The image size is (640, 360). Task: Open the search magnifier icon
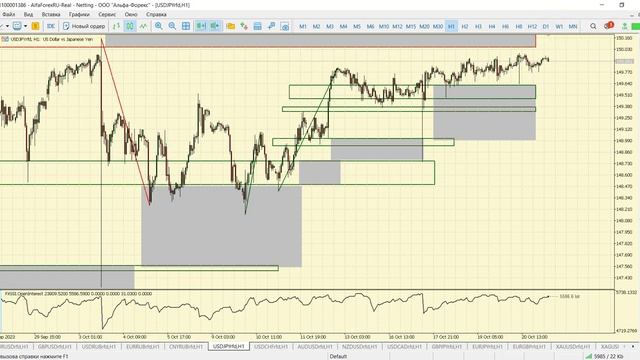point(593,26)
